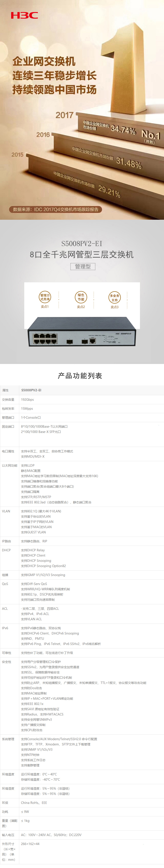The height and width of the screenshot is (868, 164).
Task: Click the 支持ND、PMTU line
Action: [32, 639]
